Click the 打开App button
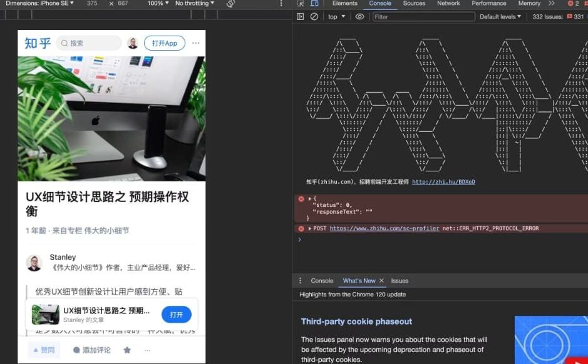This screenshot has width=588, height=364. pos(165,43)
